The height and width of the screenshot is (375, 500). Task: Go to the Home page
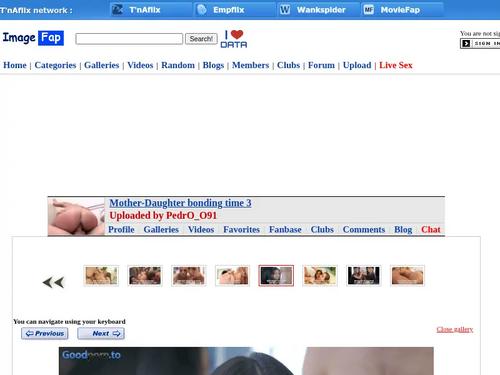click(x=15, y=65)
